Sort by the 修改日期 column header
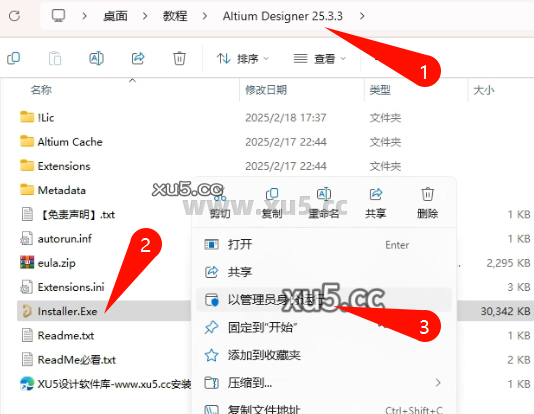This screenshot has height=414, width=534. click(x=266, y=90)
